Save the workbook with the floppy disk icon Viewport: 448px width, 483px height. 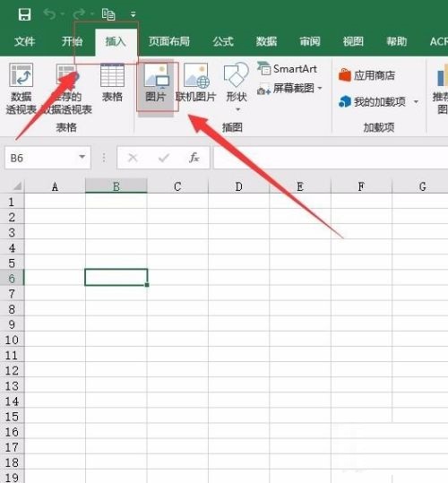click(24, 14)
